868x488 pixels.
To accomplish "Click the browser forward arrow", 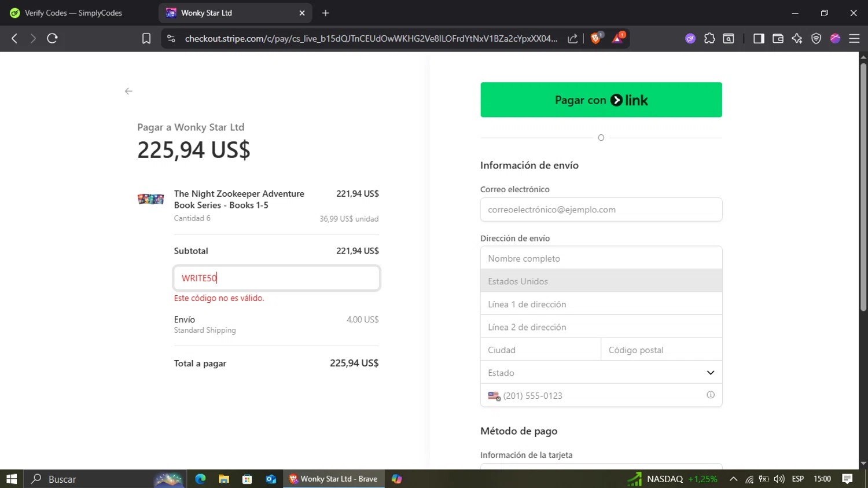I will tap(33, 38).
